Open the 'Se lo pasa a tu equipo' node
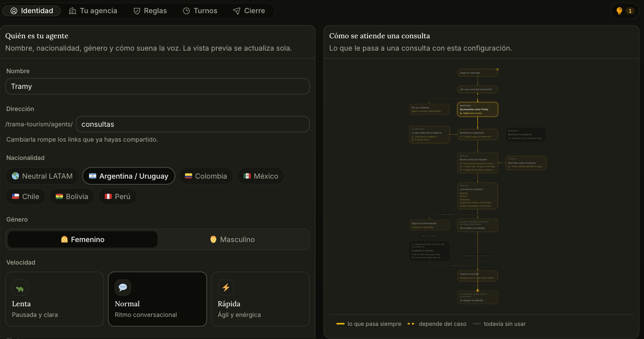Image resolution: width=644 pixels, height=339 pixels. [477, 225]
